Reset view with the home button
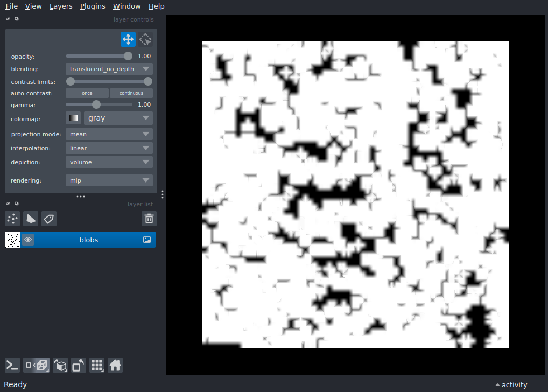548x392 pixels. (115, 365)
